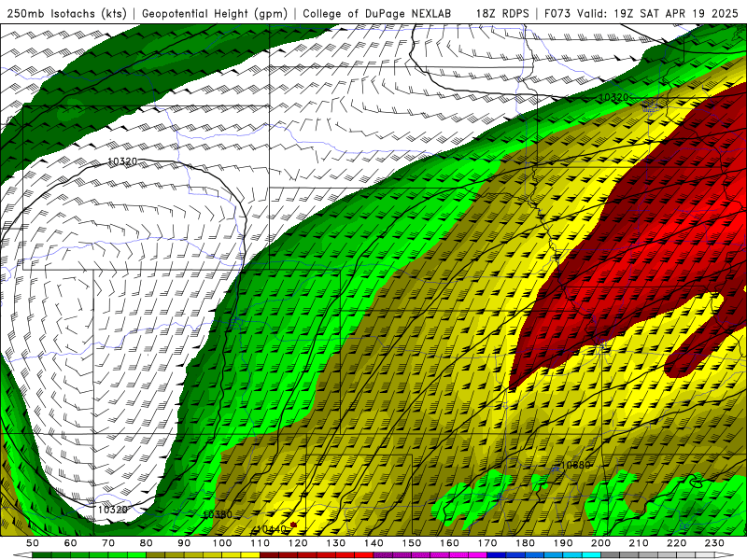Click the small red marker beside the 10440 label
747x560 pixels.
293,525
